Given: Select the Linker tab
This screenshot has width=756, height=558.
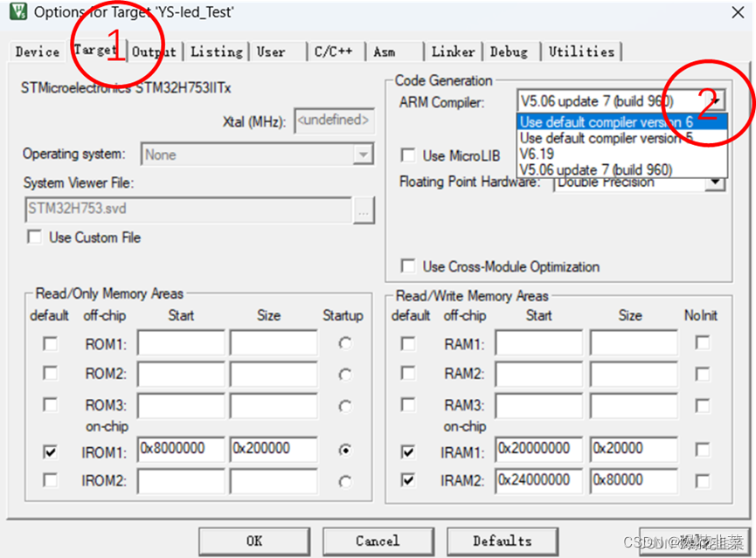Looking at the screenshot, I should [453, 51].
